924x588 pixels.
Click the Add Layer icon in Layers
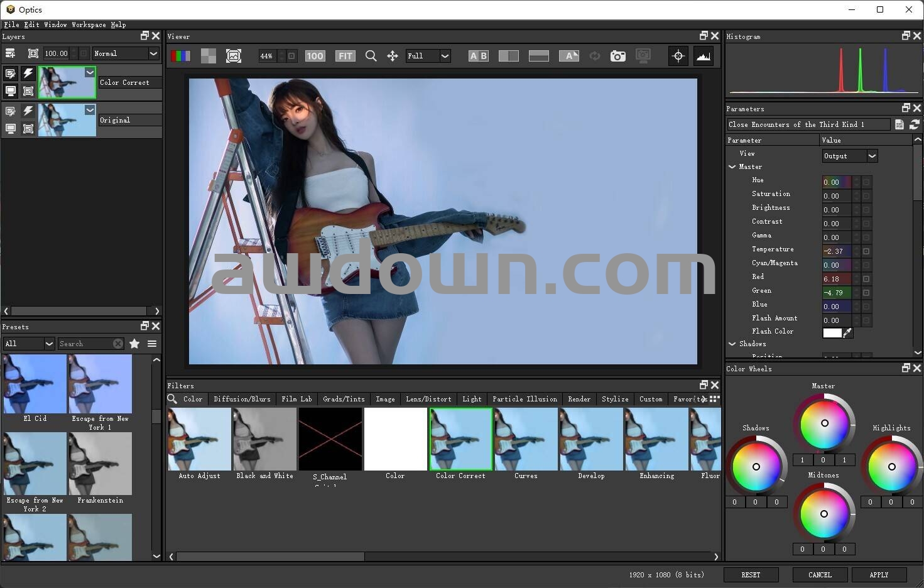point(10,53)
